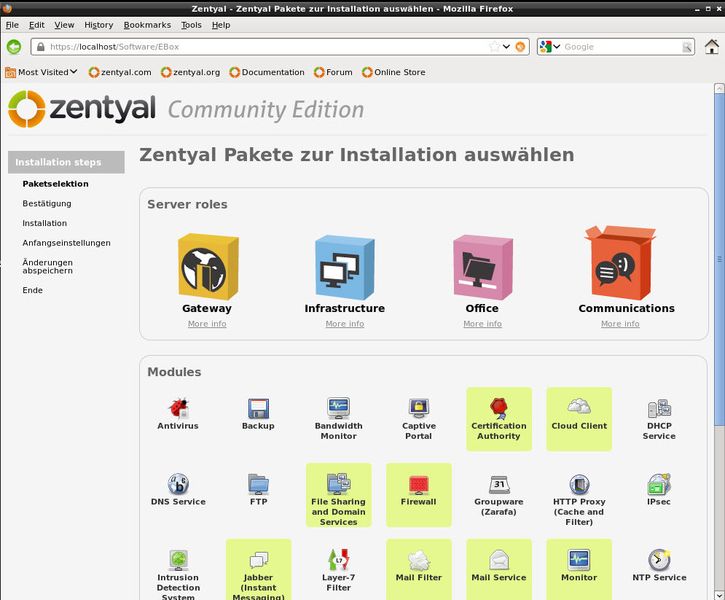The width and height of the screenshot is (725, 600).
Task: Deselect the Mail Service module
Action: (499, 569)
